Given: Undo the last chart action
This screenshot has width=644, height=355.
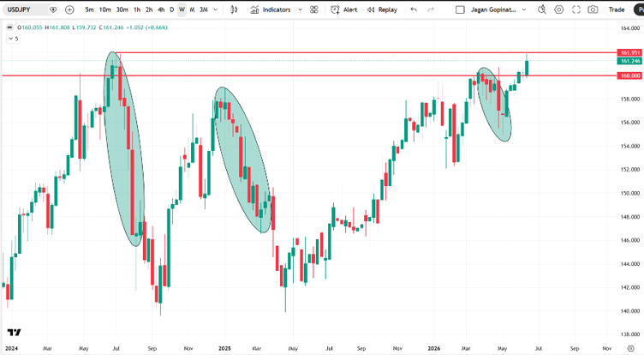Looking at the screenshot, I should (x=414, y=9).
